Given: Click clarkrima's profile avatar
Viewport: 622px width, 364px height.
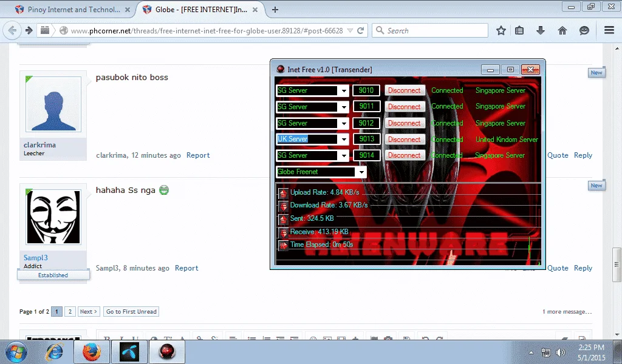Looking at the screenshot, I should [x=53, y=104].
